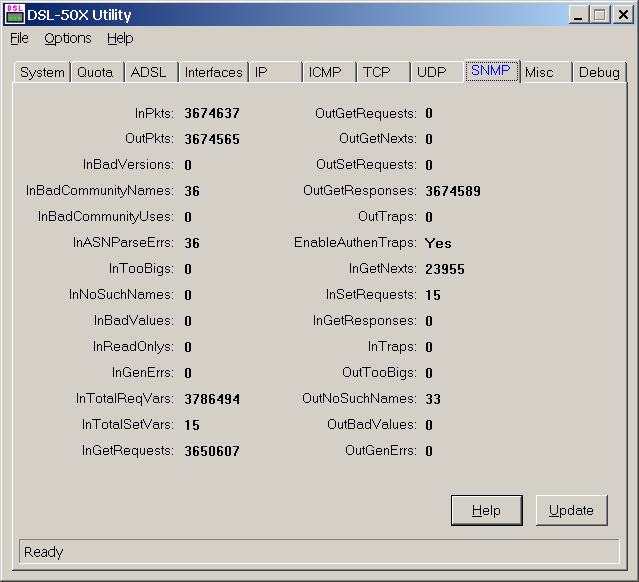Viewport: 639px width, 582px height.
Task: Switch to the IP tab
Action: [x=275, y=72]
